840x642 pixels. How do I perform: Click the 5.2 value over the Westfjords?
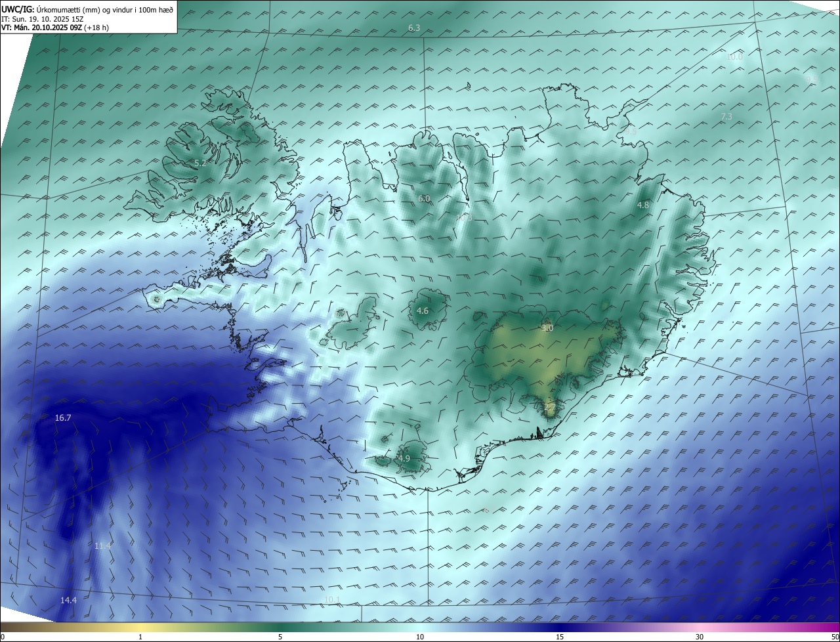point(200,163)
